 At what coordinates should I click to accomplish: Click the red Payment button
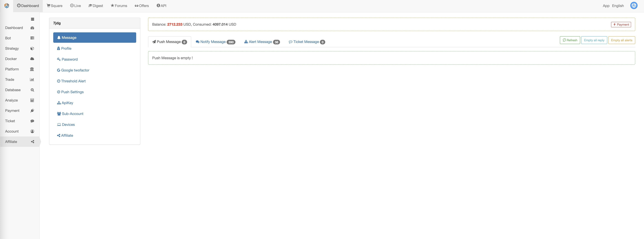tap(621, 25)
